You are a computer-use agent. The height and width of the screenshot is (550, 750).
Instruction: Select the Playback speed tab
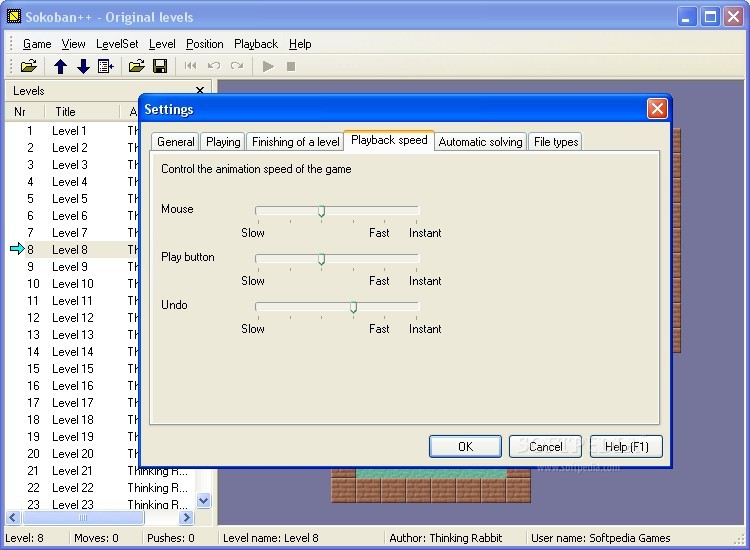pyautogui.click(x=389, y=140)
